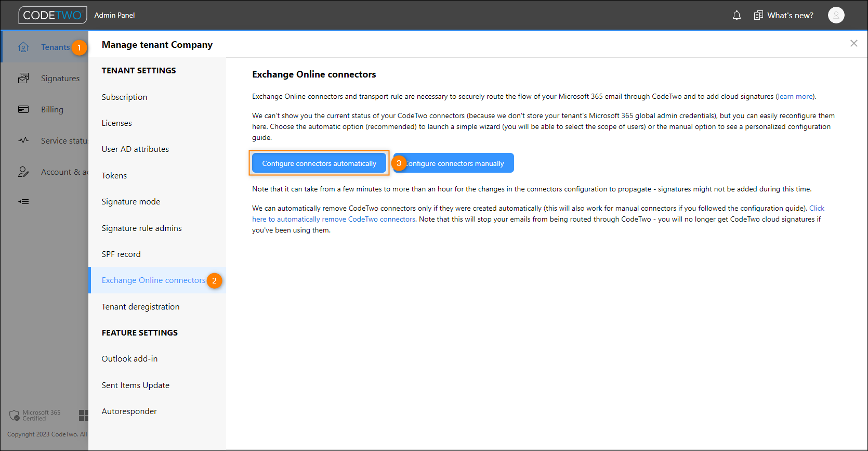Choose Signature mode setting
The width and height of the screenshot is (868, 451).
pyautogui.click(x=131, y=202)
